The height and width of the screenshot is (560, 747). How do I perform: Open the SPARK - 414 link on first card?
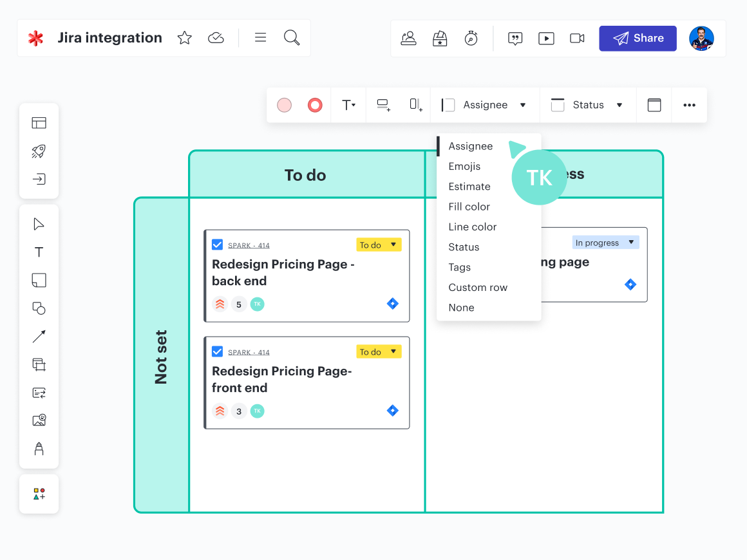(249, 245)
